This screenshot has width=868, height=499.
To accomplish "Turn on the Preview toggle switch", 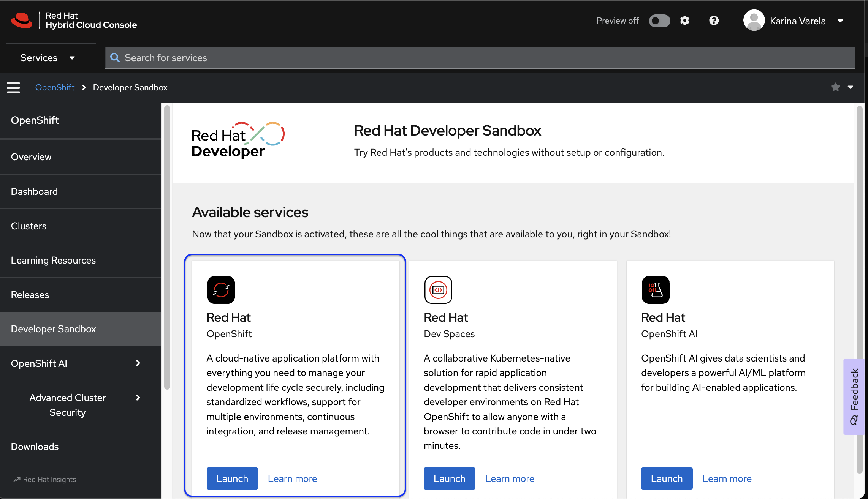I will (659, 21).
